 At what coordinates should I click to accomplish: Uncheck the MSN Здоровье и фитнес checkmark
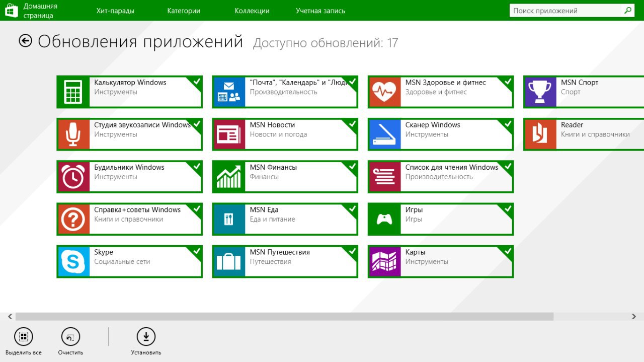[508, 82]
